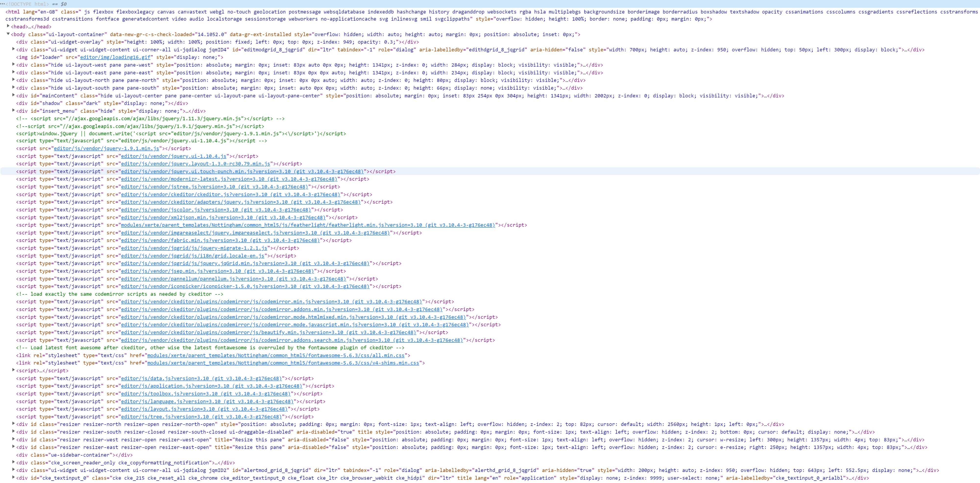The width and height of the screenshot is (980, 483).
Task: Expand the resizer-south div node
Action: coord(14,431)
